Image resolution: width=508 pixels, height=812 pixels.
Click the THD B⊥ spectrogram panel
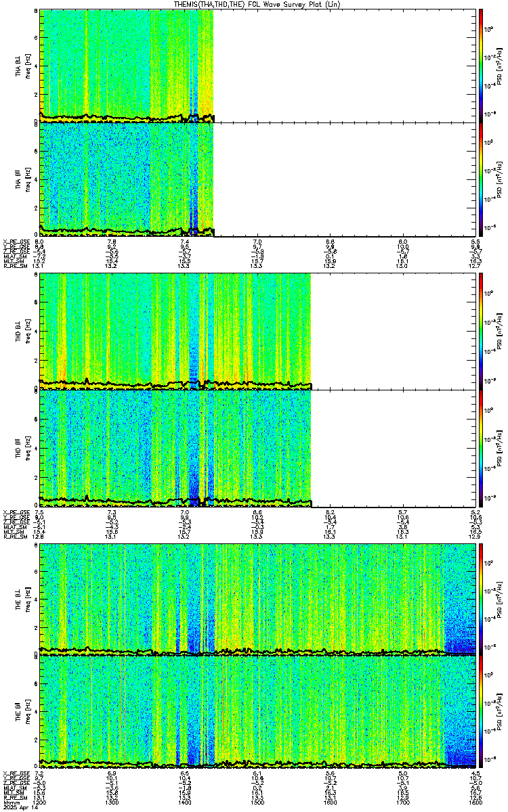coord(258,331)
